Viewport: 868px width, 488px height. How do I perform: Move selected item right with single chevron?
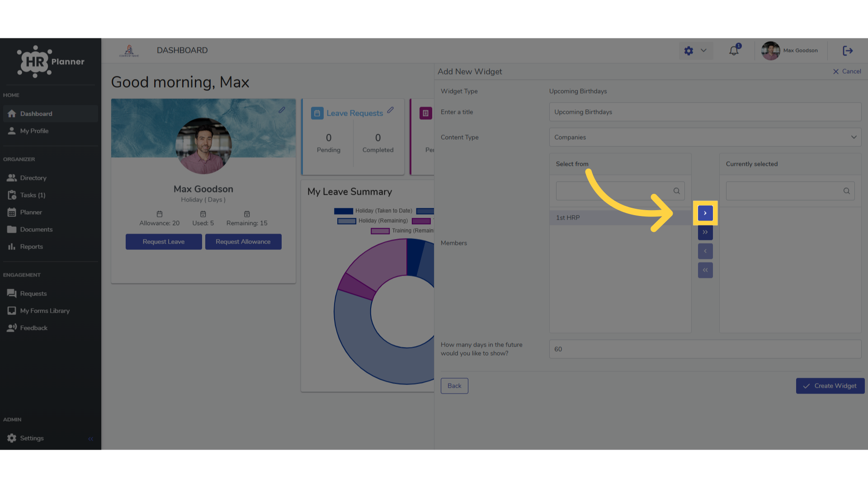click(705, 213)
